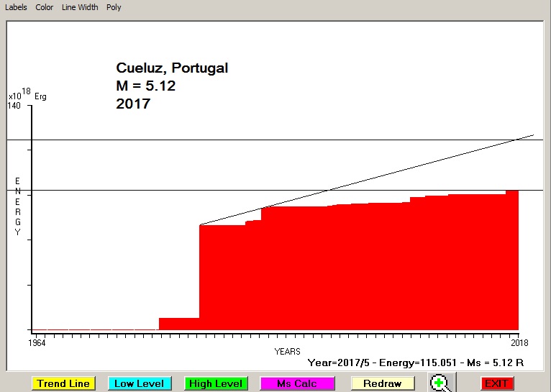
Task: Open the Poly menu
Action: click(x=114, y=7)
